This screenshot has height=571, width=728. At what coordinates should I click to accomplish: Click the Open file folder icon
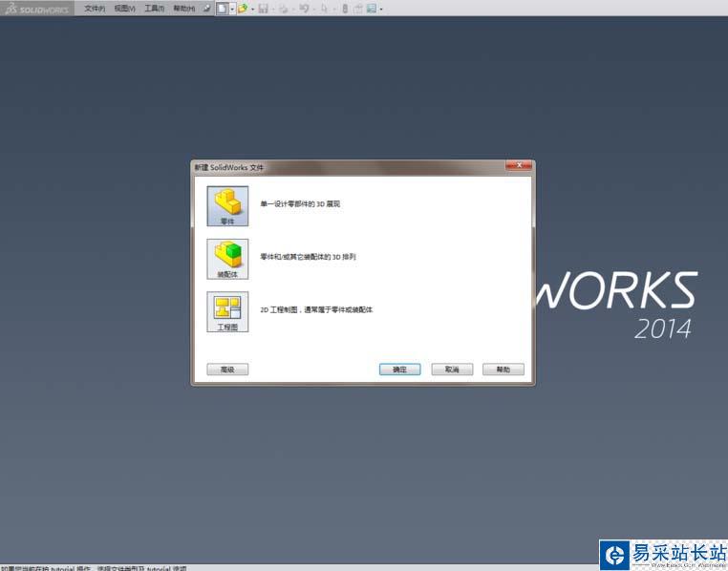[243, 9]
